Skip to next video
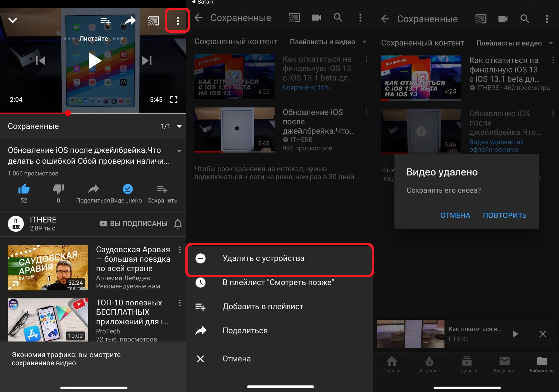Screen dimensions: 559x392 point(147,61)
